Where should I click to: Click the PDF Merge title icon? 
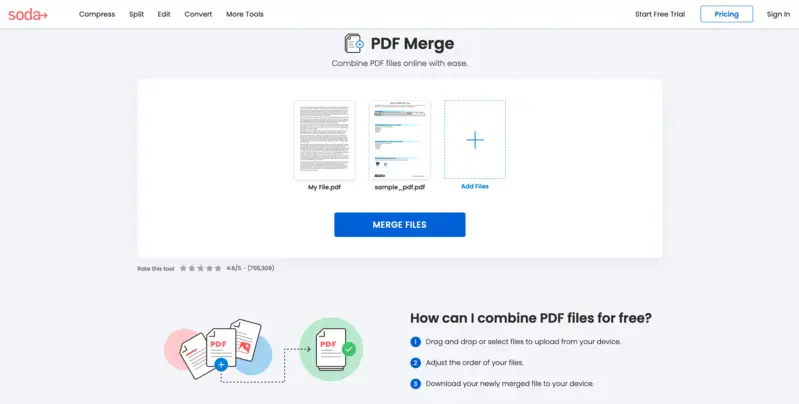click(354, 43)
